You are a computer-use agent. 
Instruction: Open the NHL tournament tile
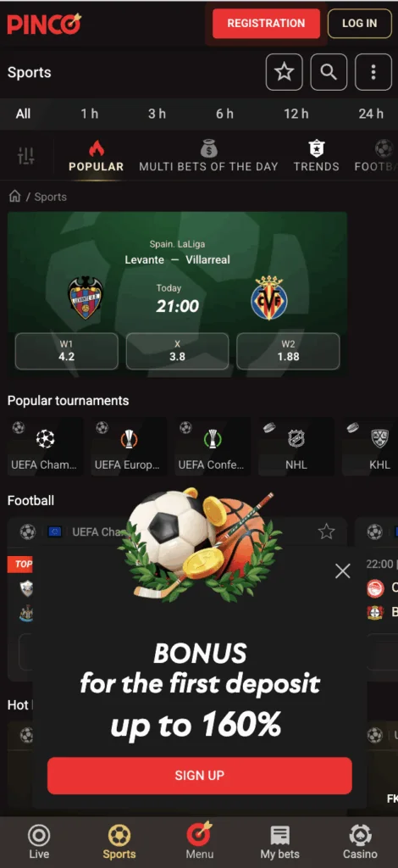[296, 447]
